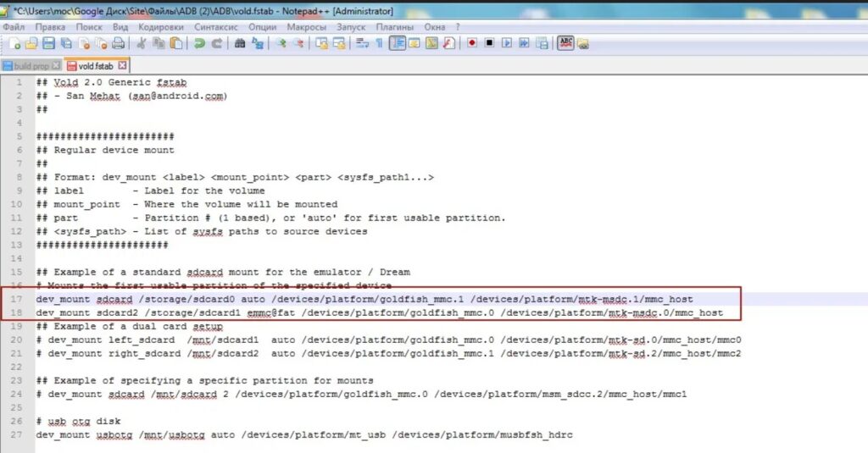
Task: Stop macro recording with the black square
Action: click(x=489, y=42)
